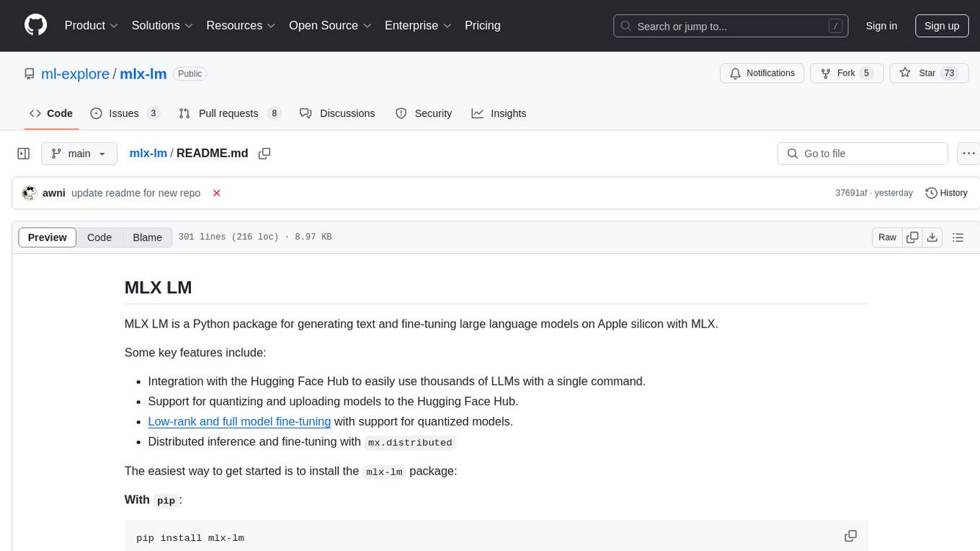
Task: Click the mx.distributed code text
Action: 410,442
